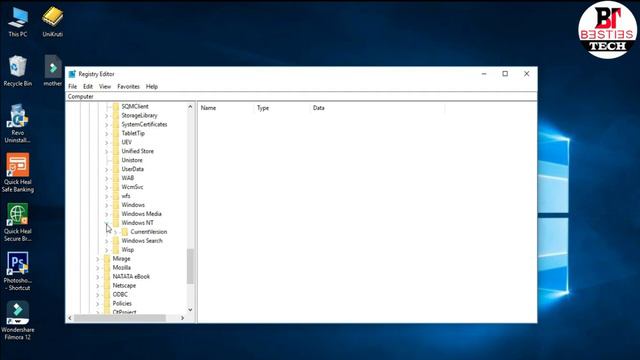Select the Mirage key
The image size is (640, 360).
[x=121, y=259]
